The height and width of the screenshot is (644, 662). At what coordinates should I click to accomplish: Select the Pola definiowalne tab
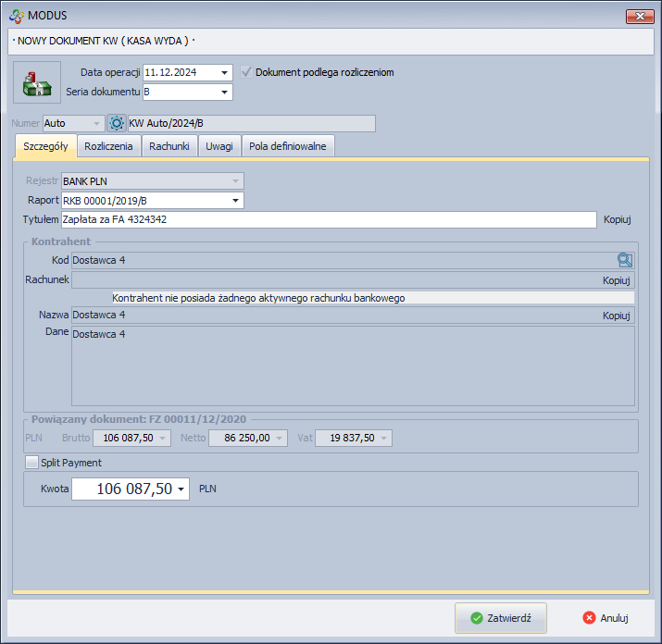(x=287, y=146)
